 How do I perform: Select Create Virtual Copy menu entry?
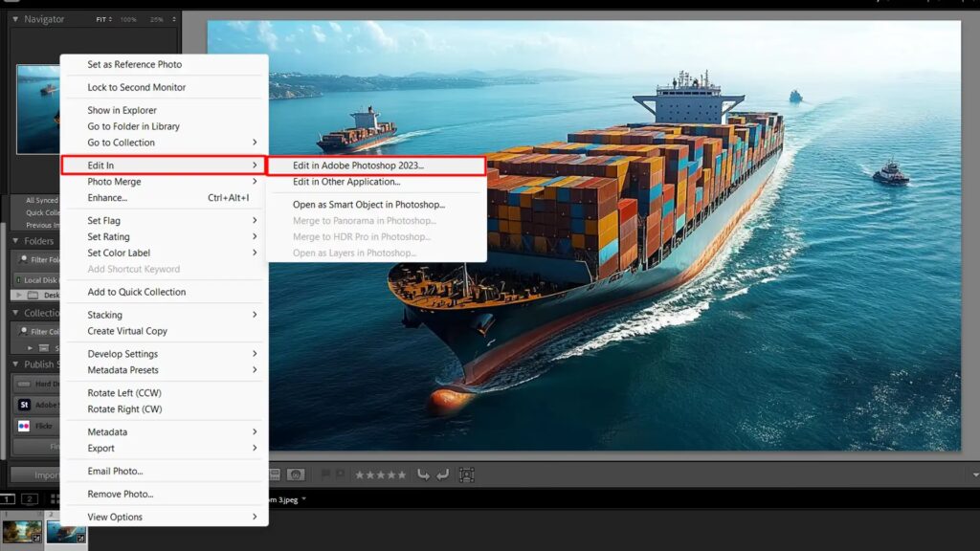tap(127, 331)
